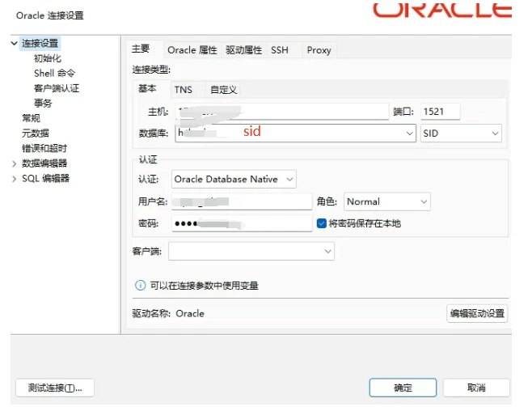The width and height of the screenshot is (532, 407).
Task: Open the 数据库 combo box dropdown arrow
Action: tap(410, 134)
